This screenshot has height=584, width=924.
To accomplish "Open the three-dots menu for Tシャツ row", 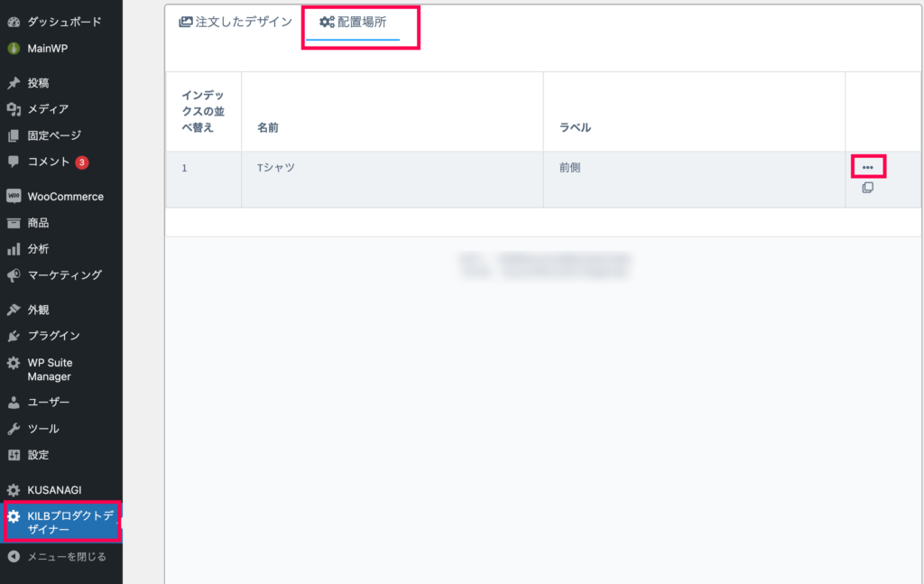I will 867,167.
